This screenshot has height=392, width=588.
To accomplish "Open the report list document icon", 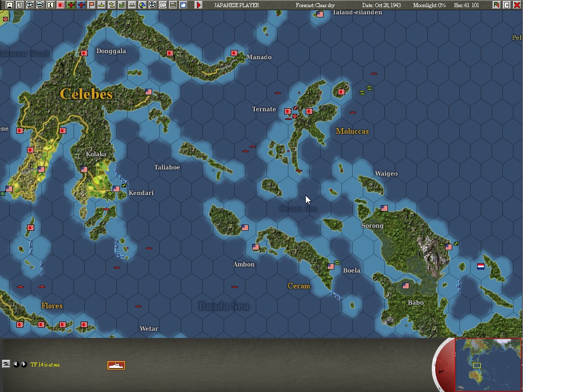I will point(20,5).
